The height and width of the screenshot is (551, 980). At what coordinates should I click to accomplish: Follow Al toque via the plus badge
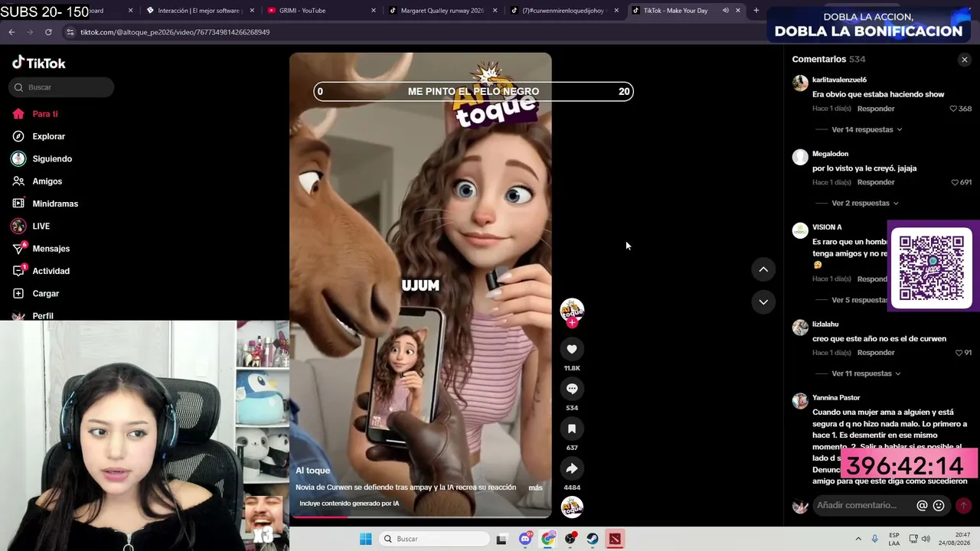[x=572, y=323]
